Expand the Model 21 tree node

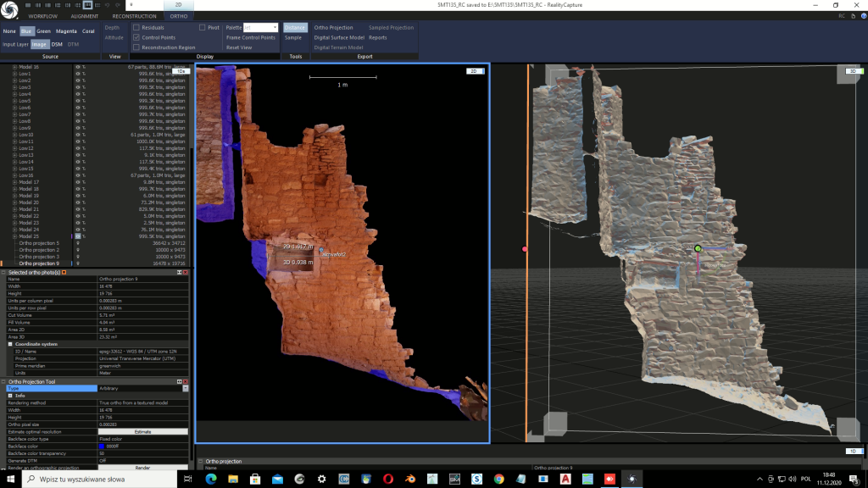[15, 209]
